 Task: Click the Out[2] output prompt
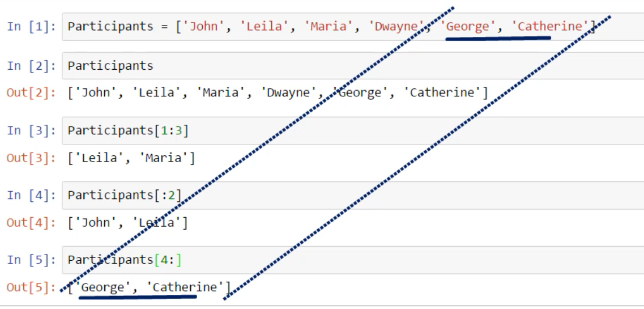[x=31, y=92]
